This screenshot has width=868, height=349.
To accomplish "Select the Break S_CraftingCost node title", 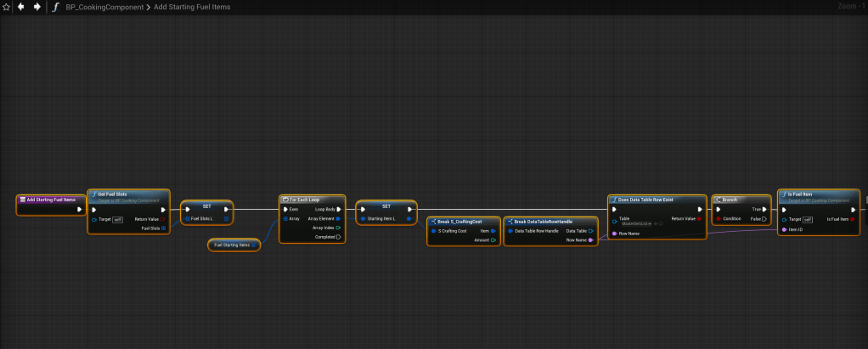I will click(459, 222).
